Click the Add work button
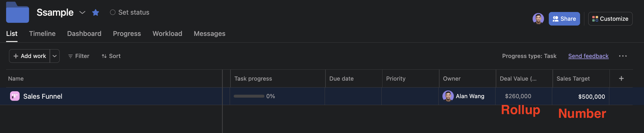The width and height of the screenshot is (644, 133). point(30,56)
